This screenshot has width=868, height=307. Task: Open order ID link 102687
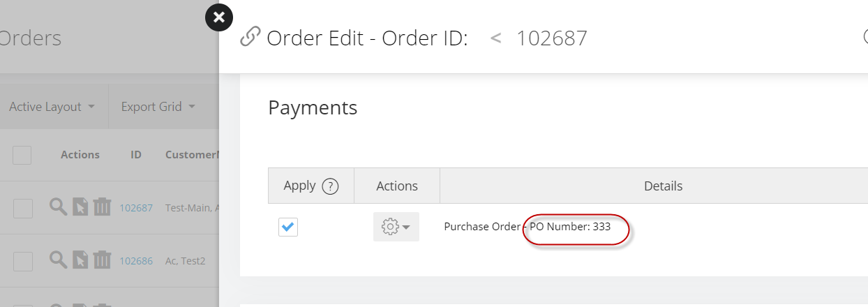pyautogui.click(x=136, y=207)
